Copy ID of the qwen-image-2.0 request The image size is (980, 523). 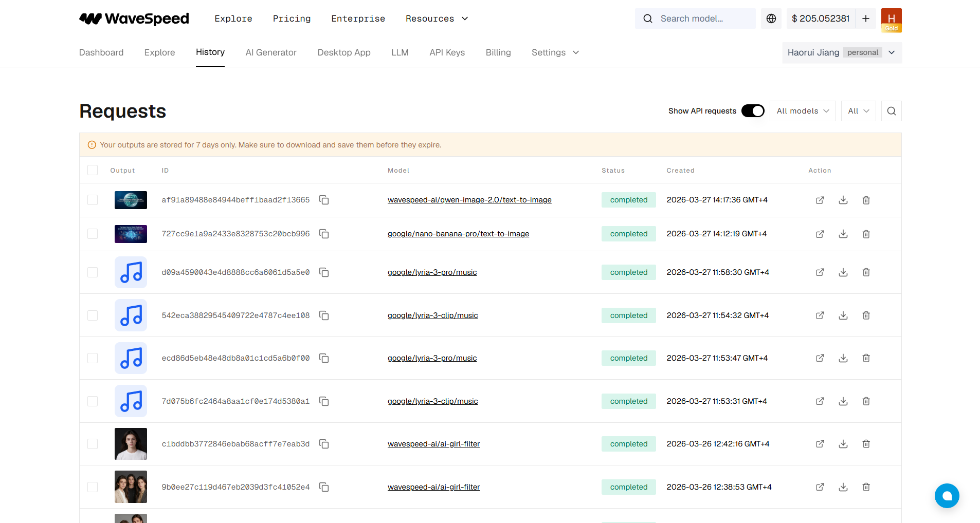coord(324,200)
